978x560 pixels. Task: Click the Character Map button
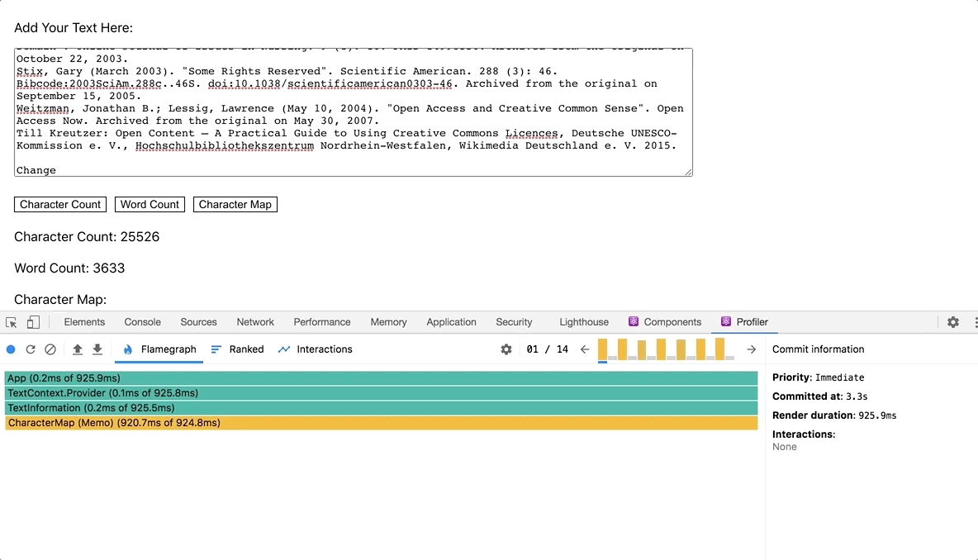coord(235,205)
